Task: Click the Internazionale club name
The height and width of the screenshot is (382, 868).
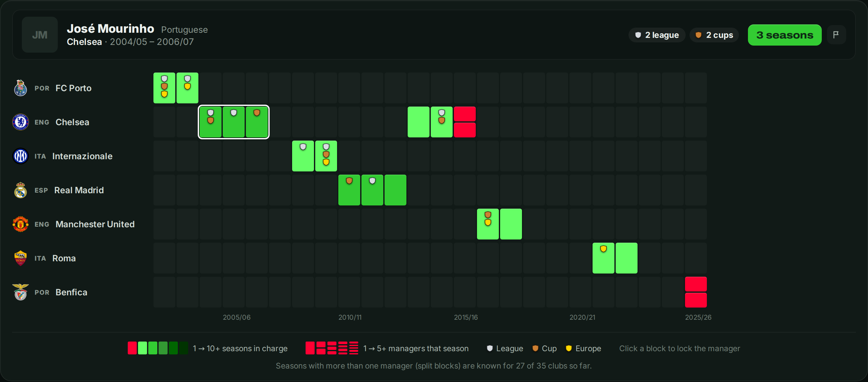Action: click(82, 156)
